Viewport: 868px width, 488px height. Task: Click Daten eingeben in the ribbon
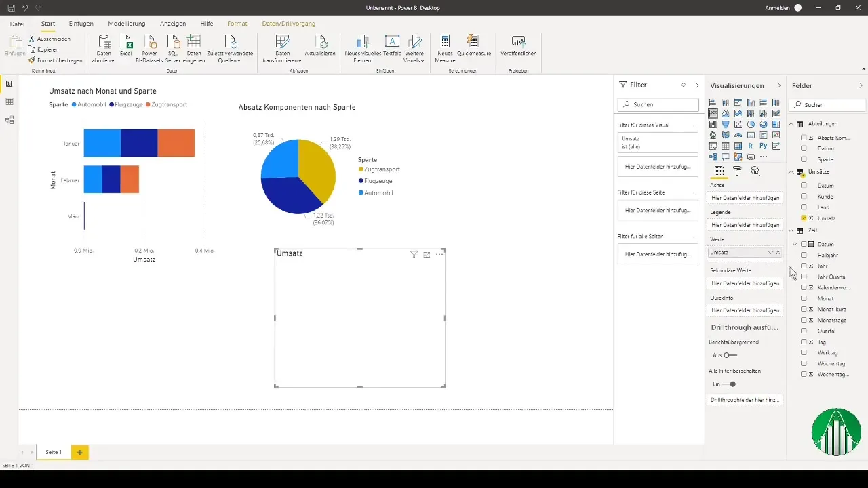click(x=194, y=47)
